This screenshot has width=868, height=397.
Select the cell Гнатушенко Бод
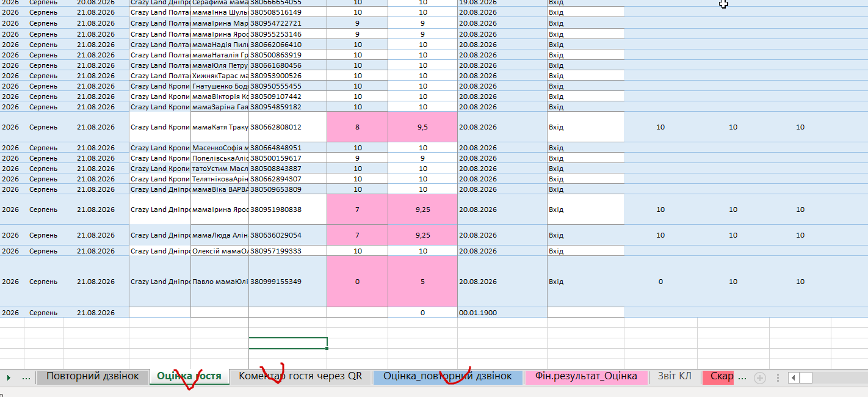(x=220, y=86)
